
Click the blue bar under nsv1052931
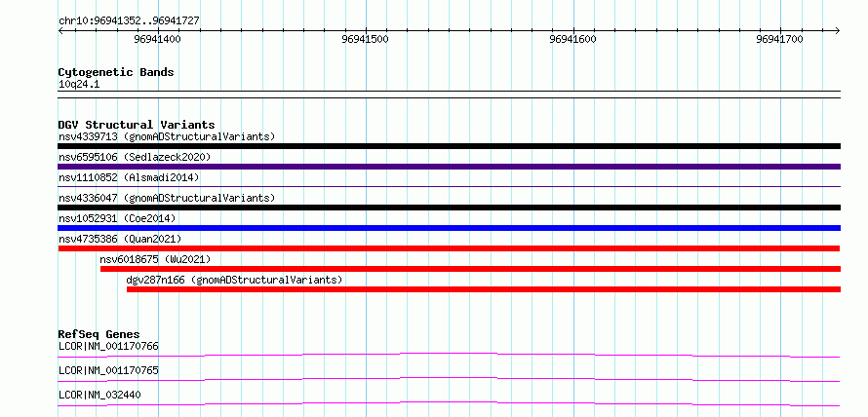coord(449,228)
